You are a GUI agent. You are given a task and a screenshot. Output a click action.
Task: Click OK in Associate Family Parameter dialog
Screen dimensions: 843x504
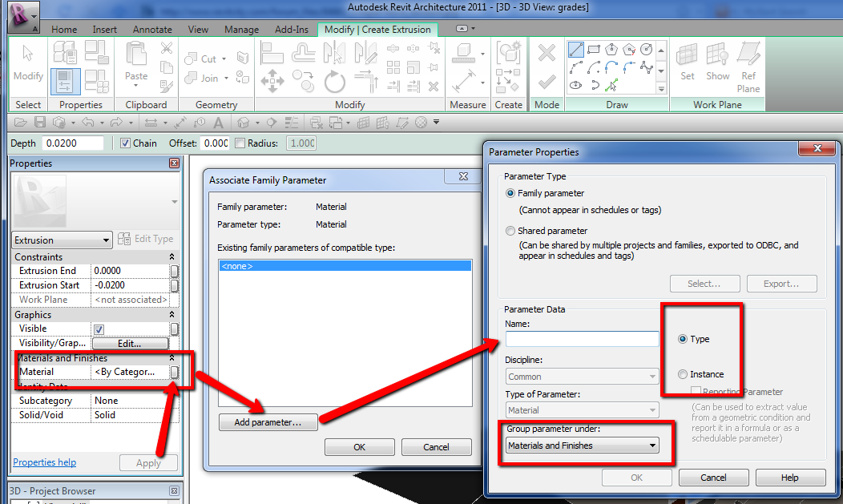359,447
